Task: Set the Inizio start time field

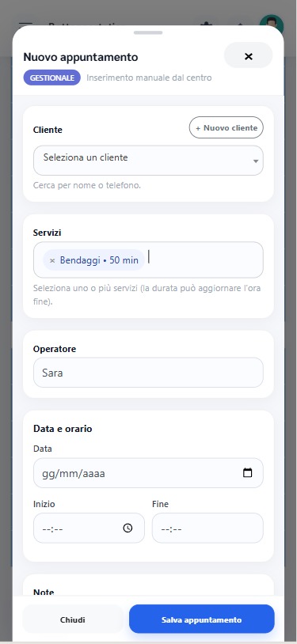Action: point(89,528)
